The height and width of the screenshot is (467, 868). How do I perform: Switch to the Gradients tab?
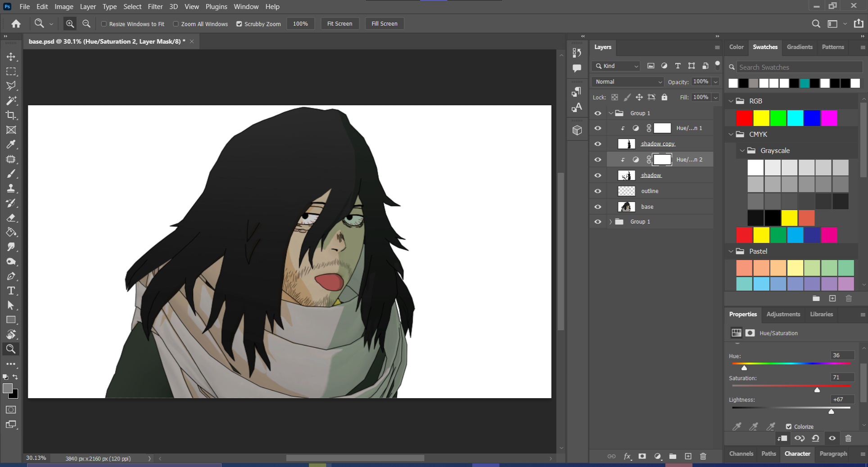(799, 47)
